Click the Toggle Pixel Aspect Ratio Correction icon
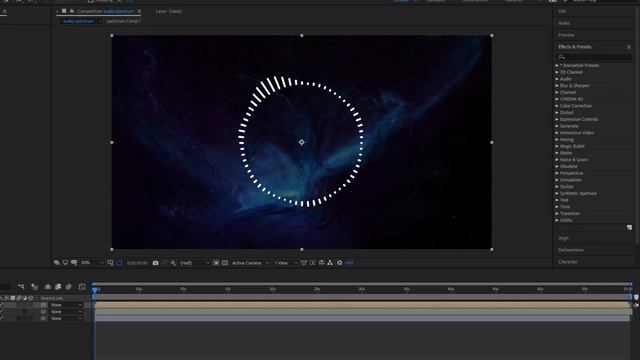Viewport: 640px width, 360px height. [304, 263]
